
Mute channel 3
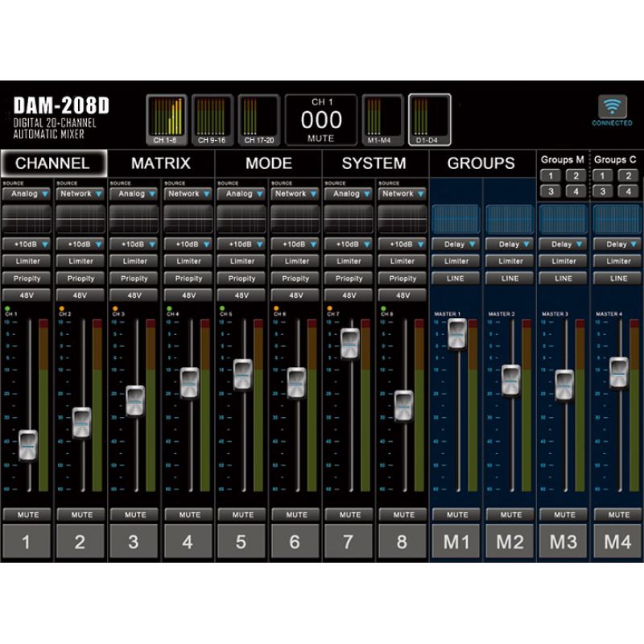click(x=135, y=514)
